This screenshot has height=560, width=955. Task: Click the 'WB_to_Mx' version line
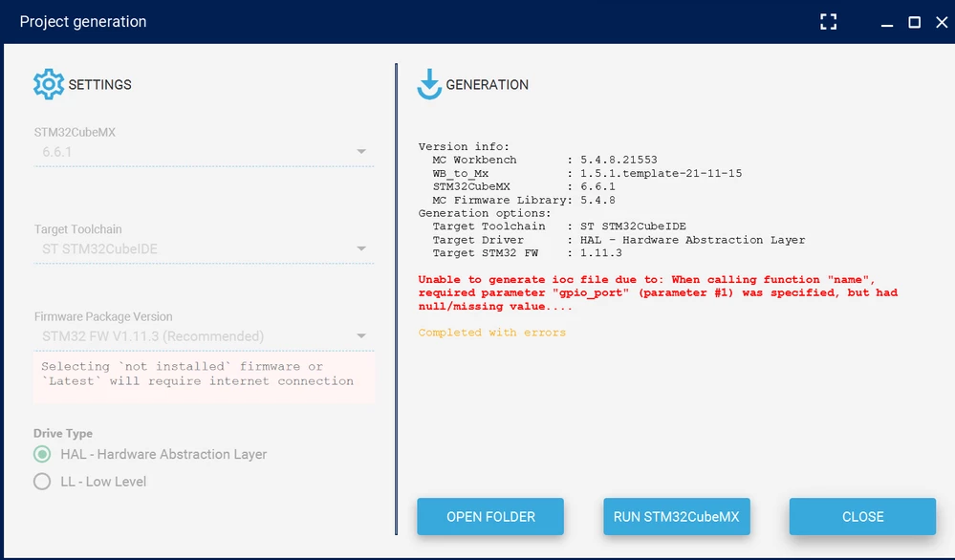pyautogui.click(x=587, y=174)
